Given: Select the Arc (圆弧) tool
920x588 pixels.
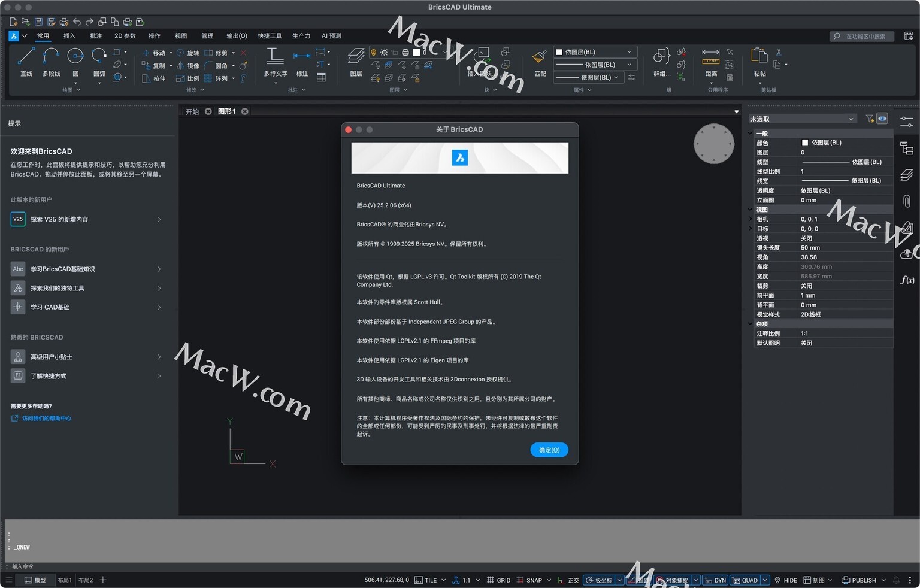Looking at the screenshot, I should click(x=99, y=62).
